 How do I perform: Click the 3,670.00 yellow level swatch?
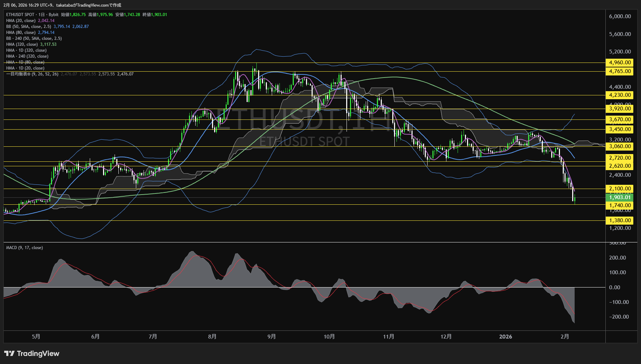(620, 119)
